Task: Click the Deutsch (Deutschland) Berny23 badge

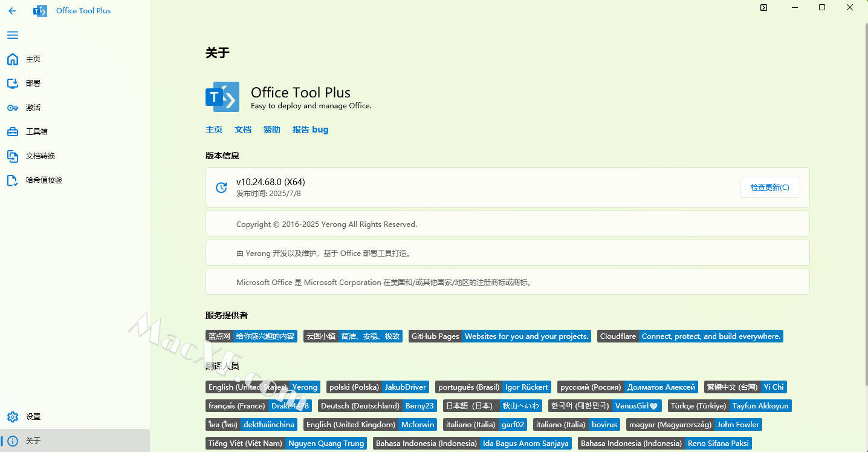Action: 377,406
